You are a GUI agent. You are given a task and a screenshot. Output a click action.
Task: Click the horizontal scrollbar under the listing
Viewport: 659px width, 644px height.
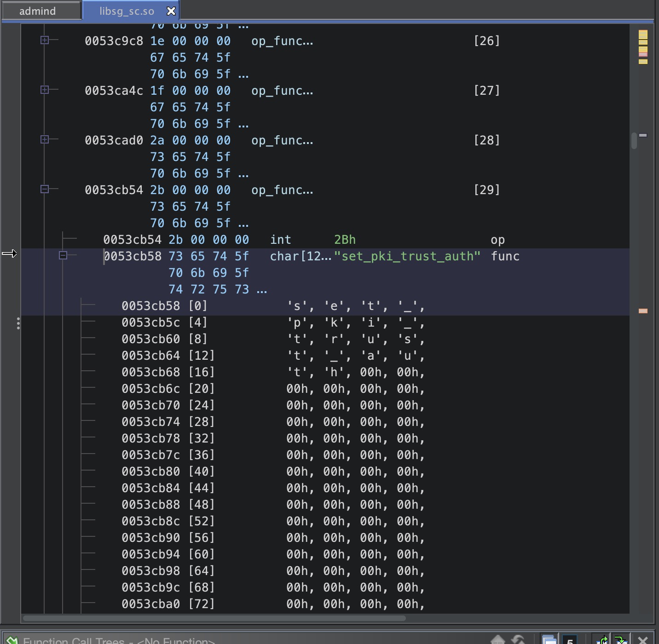pos(214,618)
